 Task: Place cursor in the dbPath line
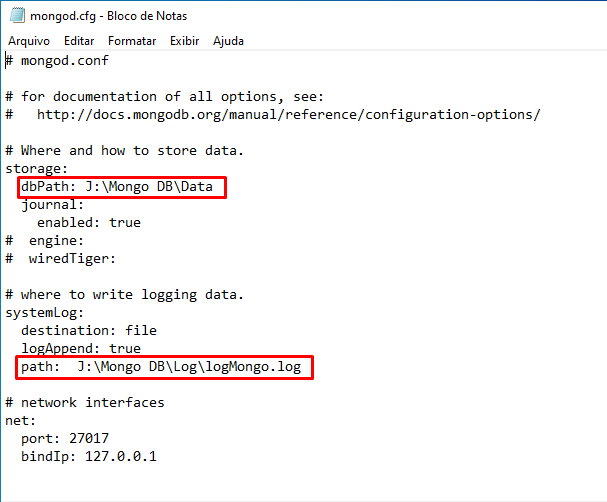pos(117,187)
